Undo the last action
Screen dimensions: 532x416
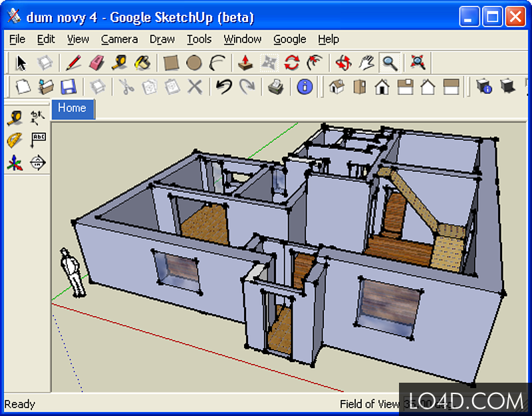point(225,87)
